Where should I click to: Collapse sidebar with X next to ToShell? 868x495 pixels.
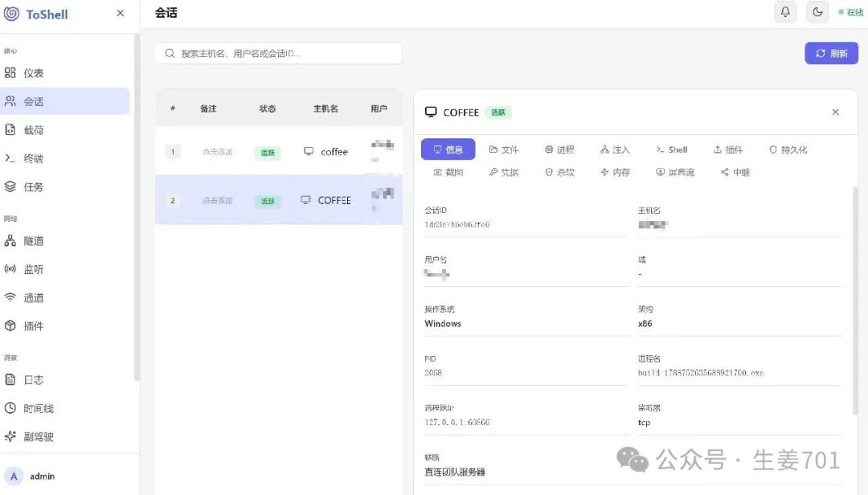click(120, 14)
